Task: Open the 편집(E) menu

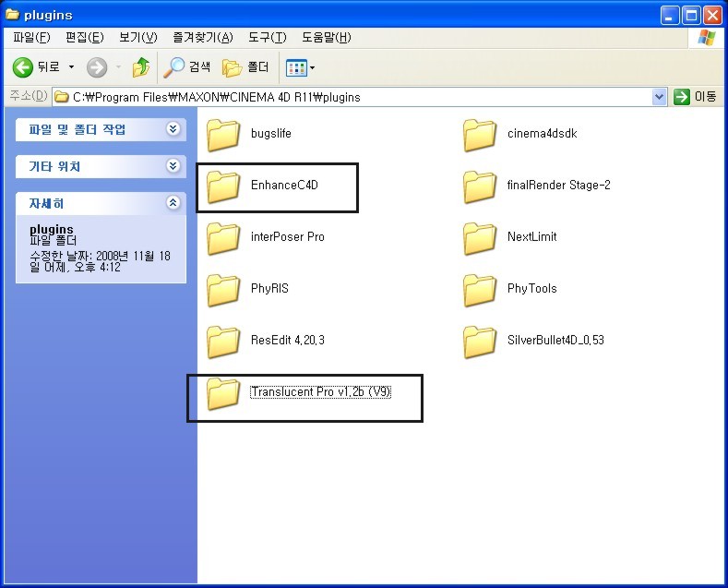Action: tap(85, 37)
